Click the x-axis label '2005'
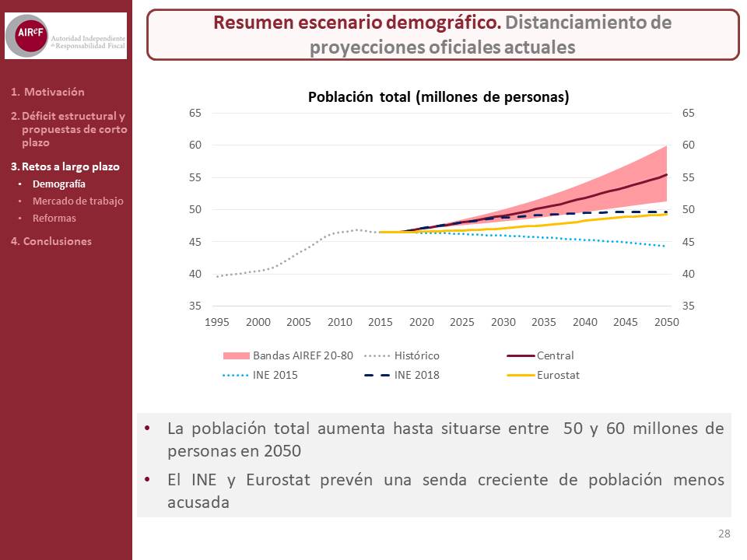Image resolution: width=747 pixels, height=560 pixels. point(298,322)
